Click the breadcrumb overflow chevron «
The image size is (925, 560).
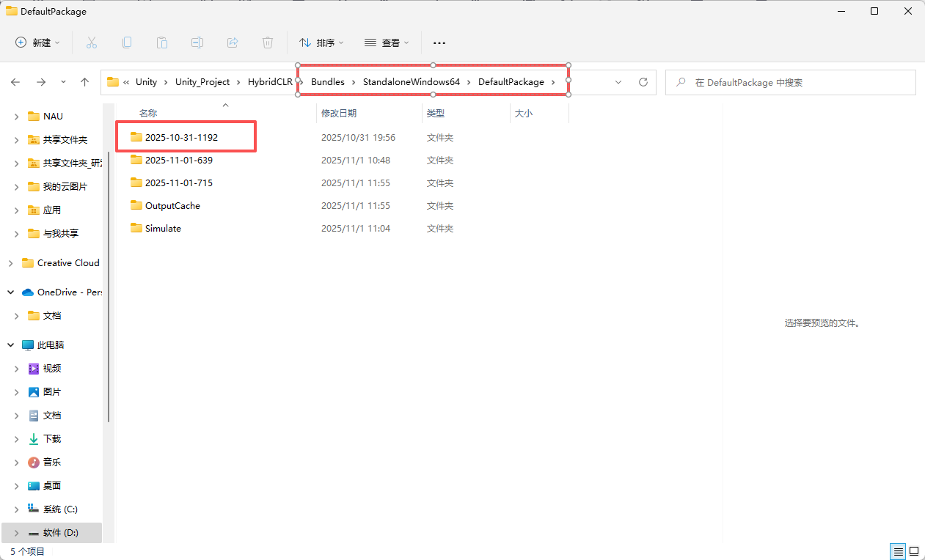pyautogui.click(x=127, y=82)
